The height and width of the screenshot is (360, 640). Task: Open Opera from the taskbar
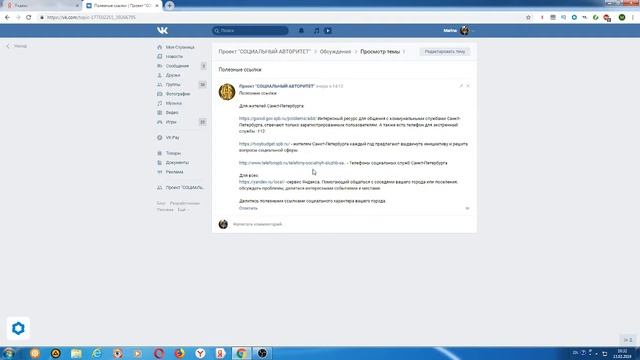(159, 353)
